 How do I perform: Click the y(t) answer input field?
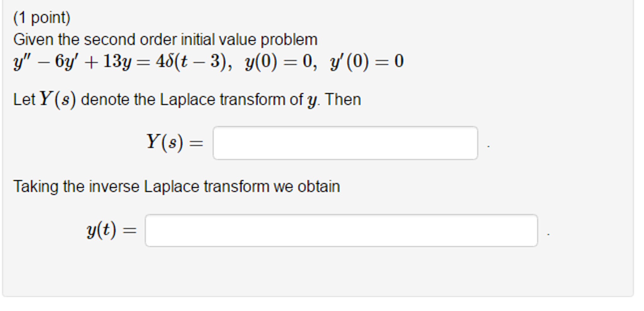tap(342, 231)
